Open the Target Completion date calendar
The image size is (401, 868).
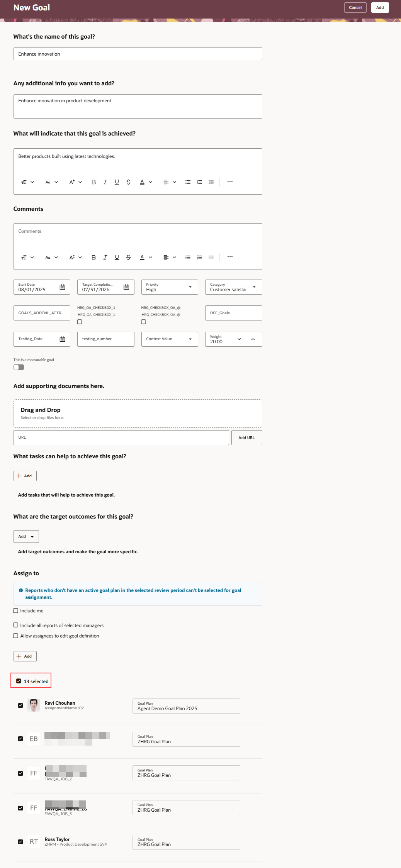pos(127,287)
